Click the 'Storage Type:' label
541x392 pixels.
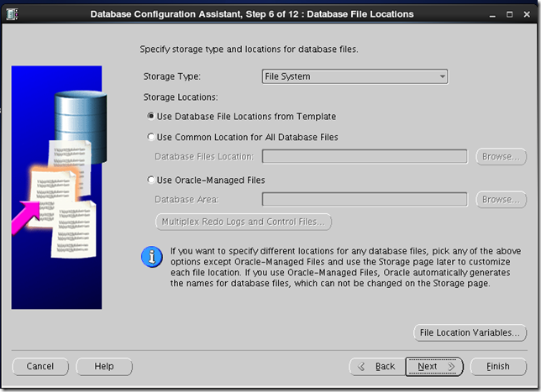(x=172, y=76)
